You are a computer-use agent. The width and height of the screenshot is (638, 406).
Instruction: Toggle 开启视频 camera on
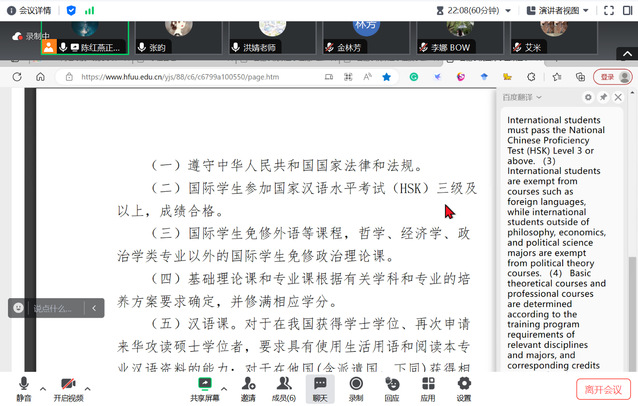68,383
